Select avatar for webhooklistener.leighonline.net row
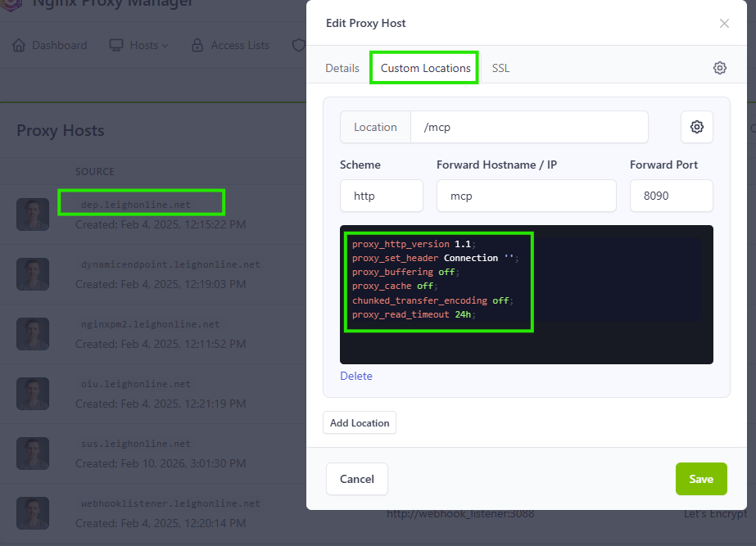Viewport: 756px width, 546px height. tap(33, 513)
